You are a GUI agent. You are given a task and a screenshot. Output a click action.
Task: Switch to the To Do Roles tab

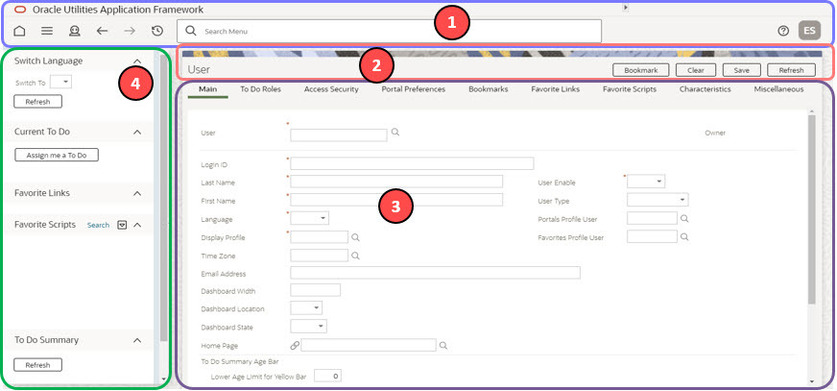point(260,89)
